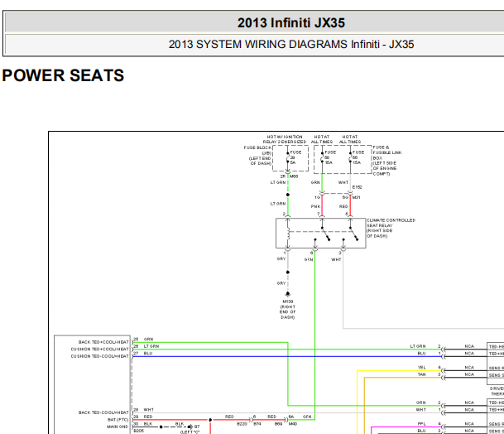Click the 'BACK TED-COOL/+HEAT' pin label
504x434 pixels.
[103, 412]
